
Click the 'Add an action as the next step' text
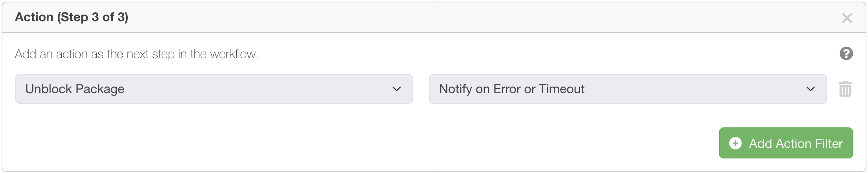coord(136,54)
